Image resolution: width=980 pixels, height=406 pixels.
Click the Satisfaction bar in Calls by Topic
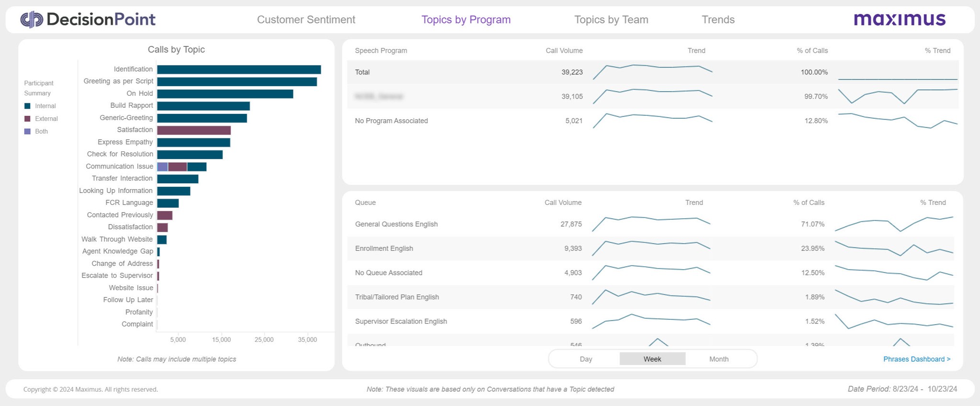tap(194, 130)
